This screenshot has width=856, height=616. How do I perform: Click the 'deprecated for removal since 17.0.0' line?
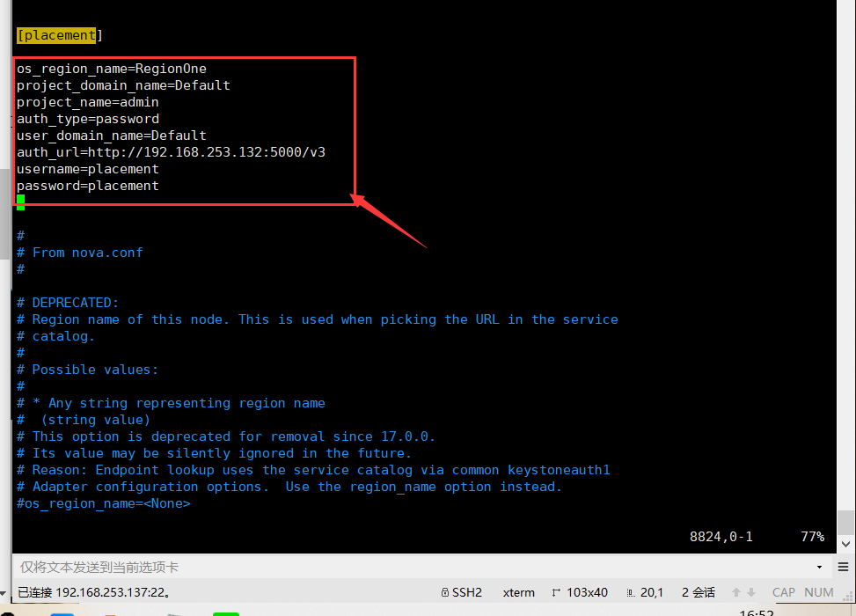click(x=226, y=436)
